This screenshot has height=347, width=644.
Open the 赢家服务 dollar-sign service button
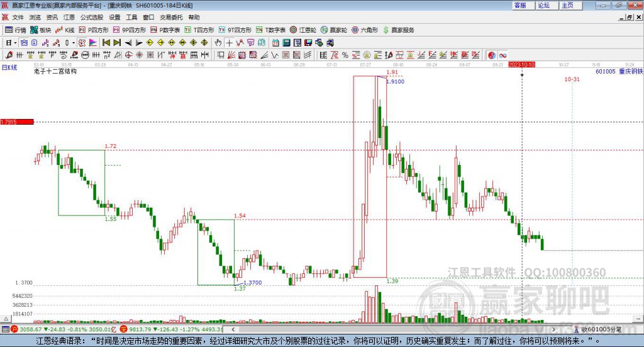pyautogui.click(x=398, y=30)
